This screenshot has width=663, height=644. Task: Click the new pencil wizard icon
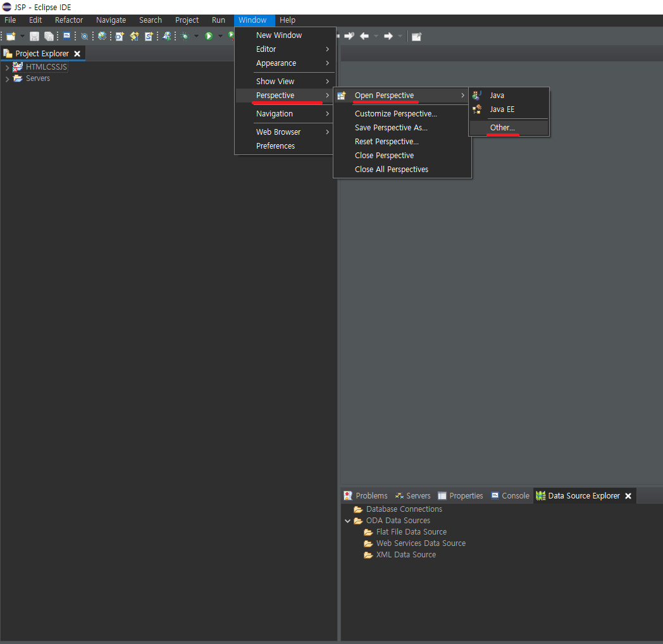pos(135,36)
